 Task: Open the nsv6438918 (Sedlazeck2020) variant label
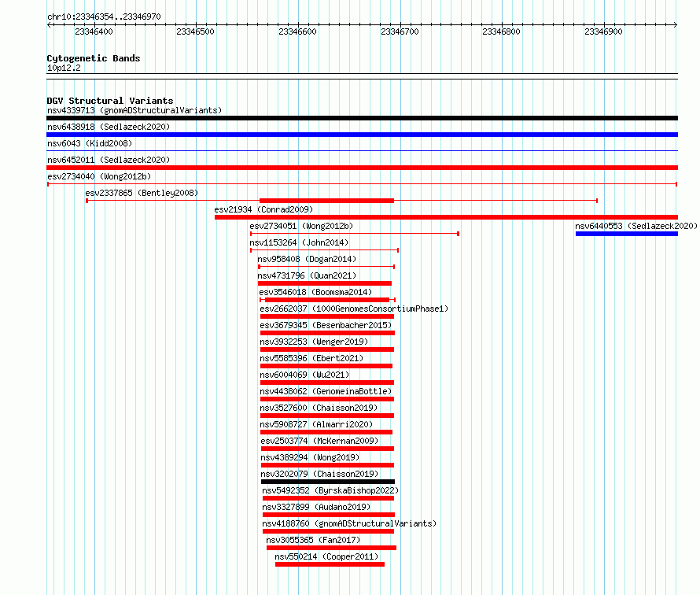pos(109,127)
